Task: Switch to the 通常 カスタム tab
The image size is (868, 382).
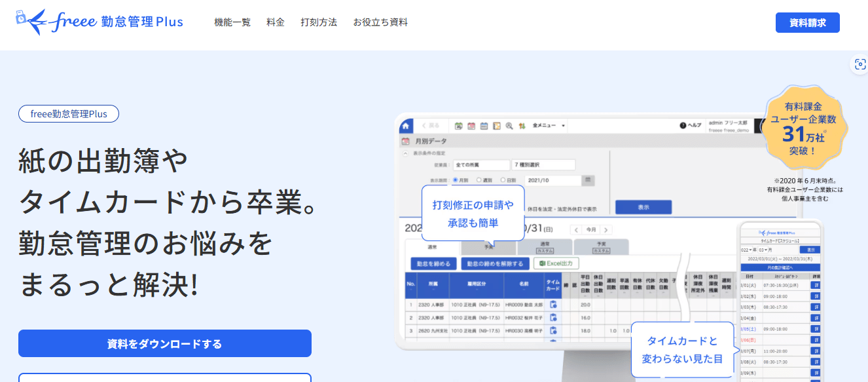Action: click(545, 248)
